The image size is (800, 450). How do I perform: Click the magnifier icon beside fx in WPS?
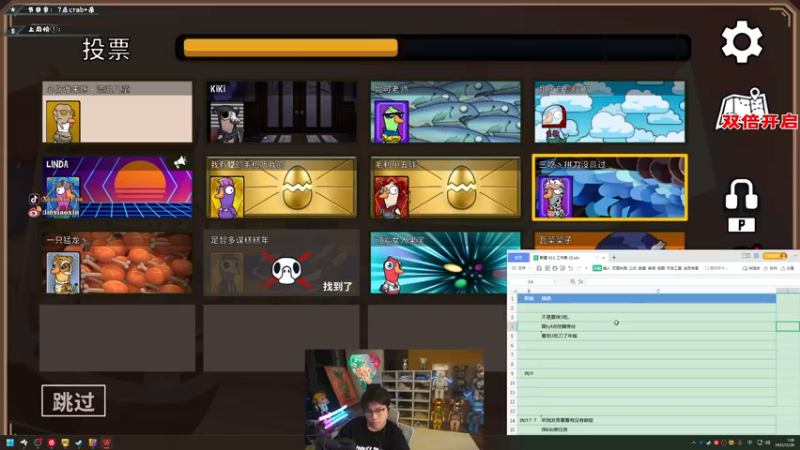(x=572, y=282)
